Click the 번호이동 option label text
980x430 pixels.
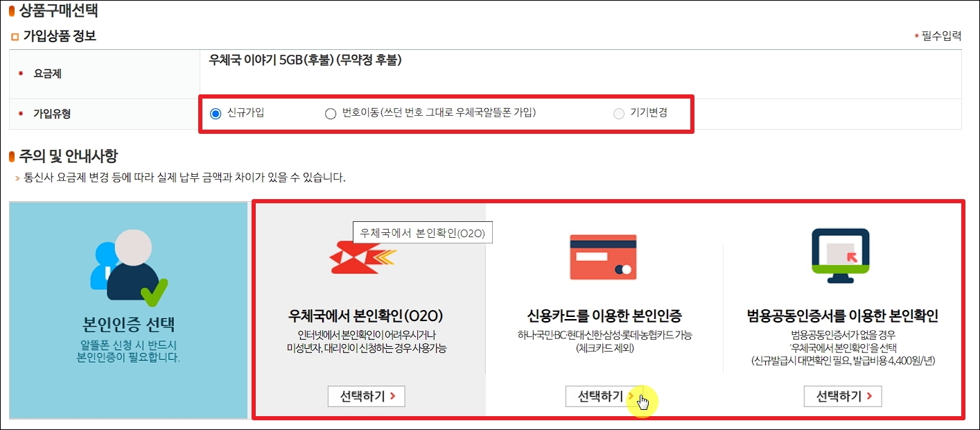(x=439, y=113)
